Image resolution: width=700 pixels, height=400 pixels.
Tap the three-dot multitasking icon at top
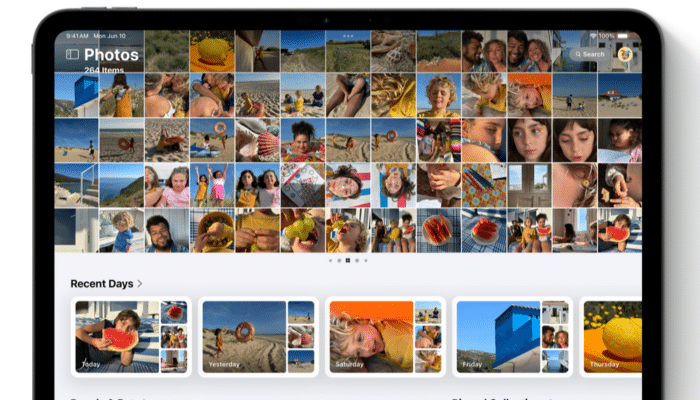(x=348, y=36)
